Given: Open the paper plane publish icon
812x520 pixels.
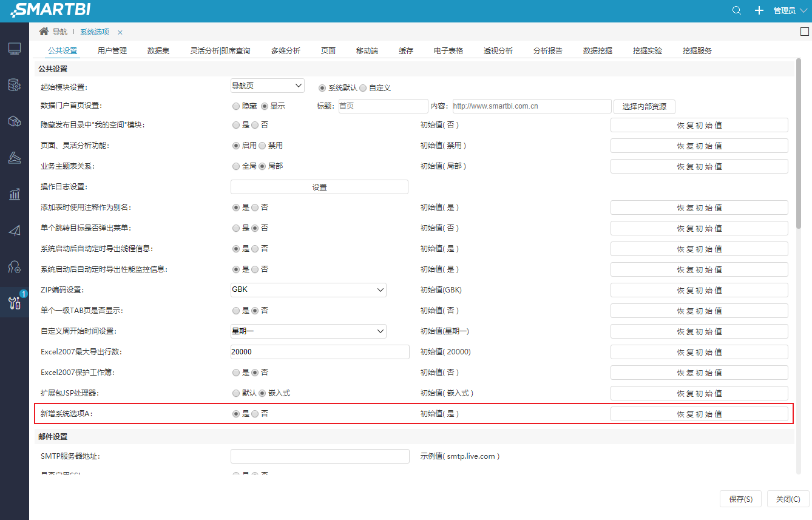Looking at the screenshot, I should click(x=15, y=231).
